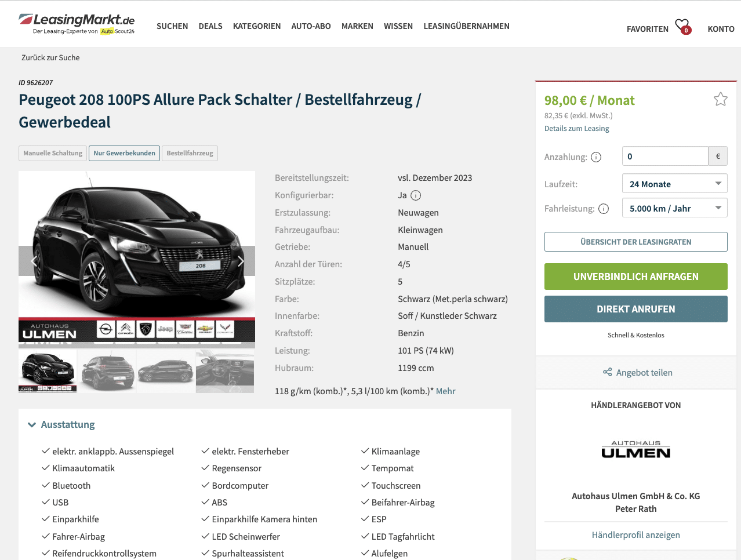Show the Fahrleistung info icon
The image size is (741, 560).
(604, 209)
